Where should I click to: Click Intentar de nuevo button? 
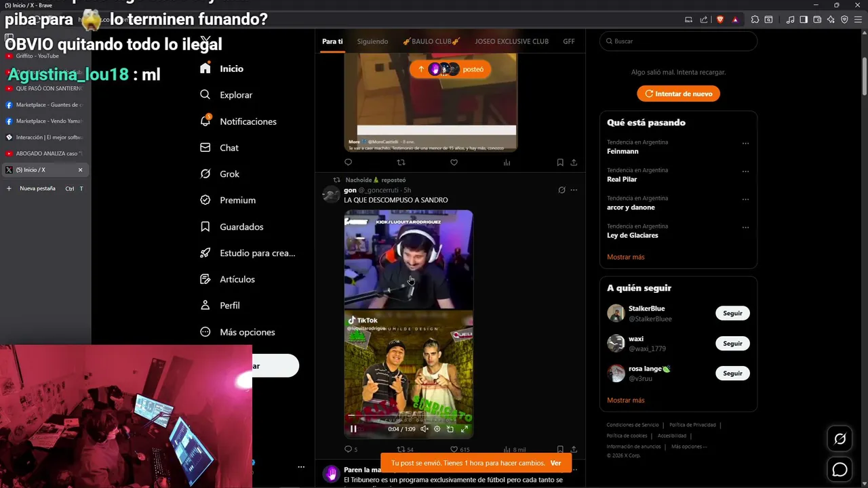pyautogui.click(x=678, y=94)
